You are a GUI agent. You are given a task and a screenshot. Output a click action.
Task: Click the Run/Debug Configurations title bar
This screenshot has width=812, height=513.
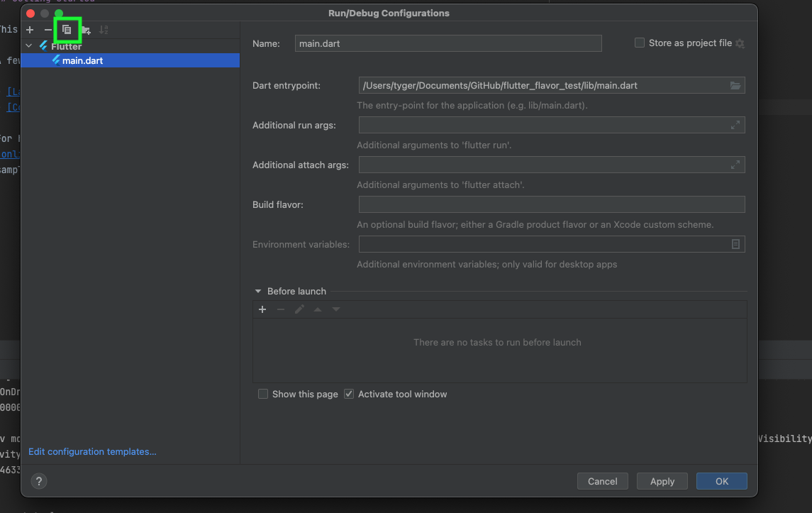(389, 13)
